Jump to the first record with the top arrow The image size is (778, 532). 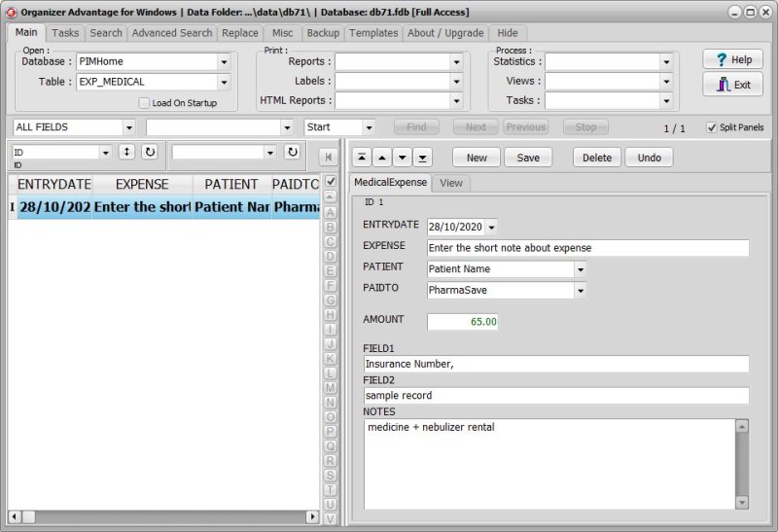tap(362, 158)
